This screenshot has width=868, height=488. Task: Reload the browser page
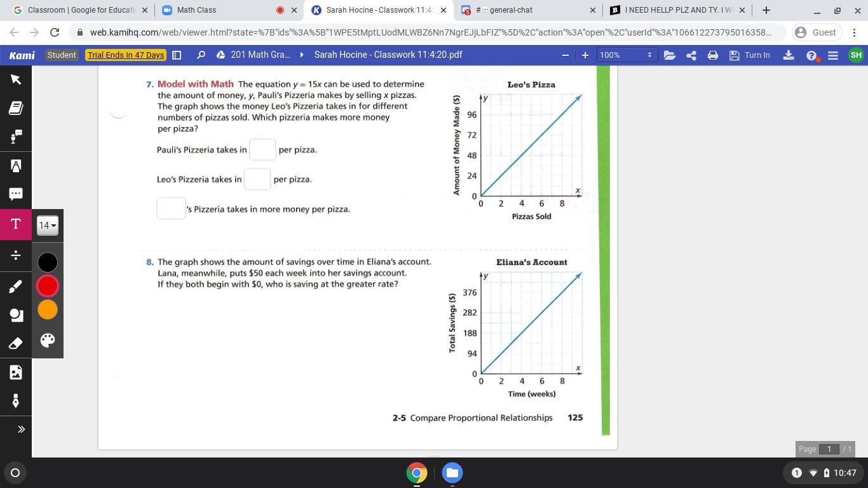point(55,32)
